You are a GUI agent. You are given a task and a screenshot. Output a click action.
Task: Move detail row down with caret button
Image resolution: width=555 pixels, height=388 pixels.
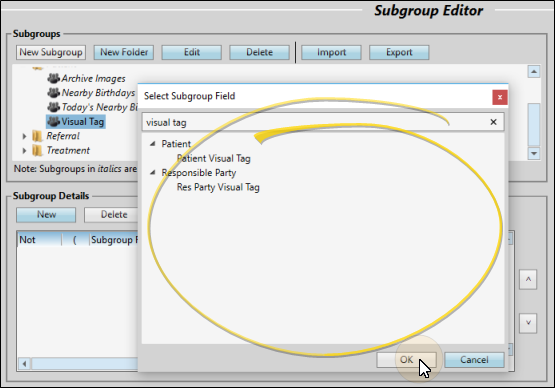(x=528, y=323)
